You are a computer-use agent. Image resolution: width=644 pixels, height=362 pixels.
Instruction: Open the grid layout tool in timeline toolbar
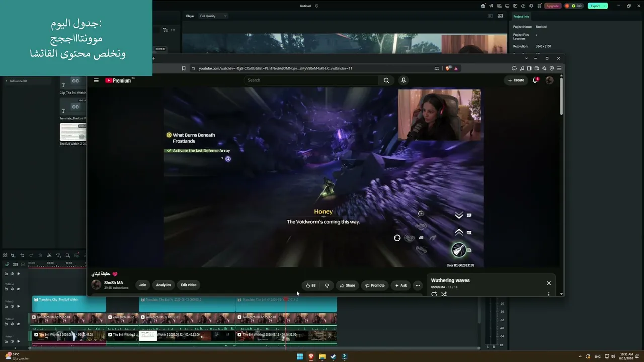5,255
